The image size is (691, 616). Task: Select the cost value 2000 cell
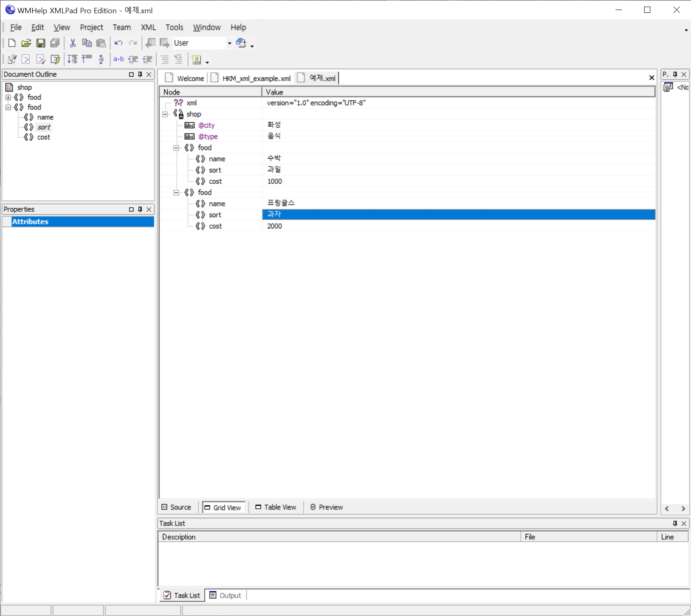pos(459,226)
